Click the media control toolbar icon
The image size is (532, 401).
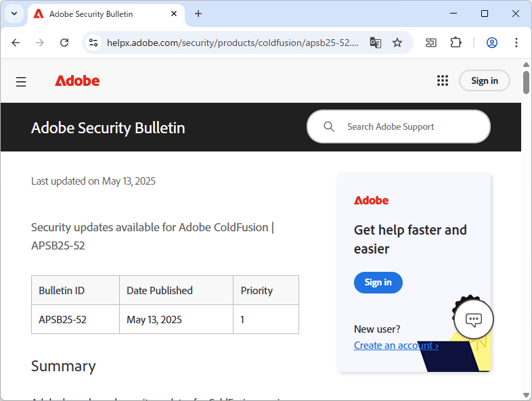pos(431,43)
